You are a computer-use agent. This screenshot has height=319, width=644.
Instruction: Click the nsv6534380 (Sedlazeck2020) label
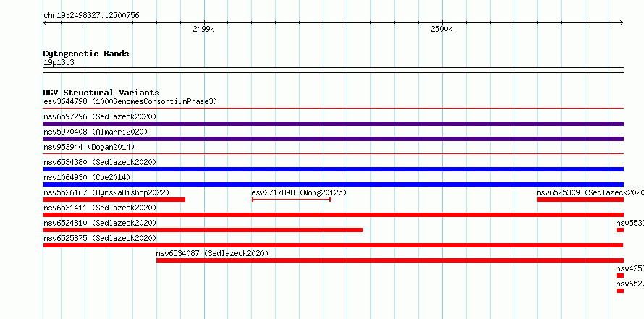[x=100, y=162]
